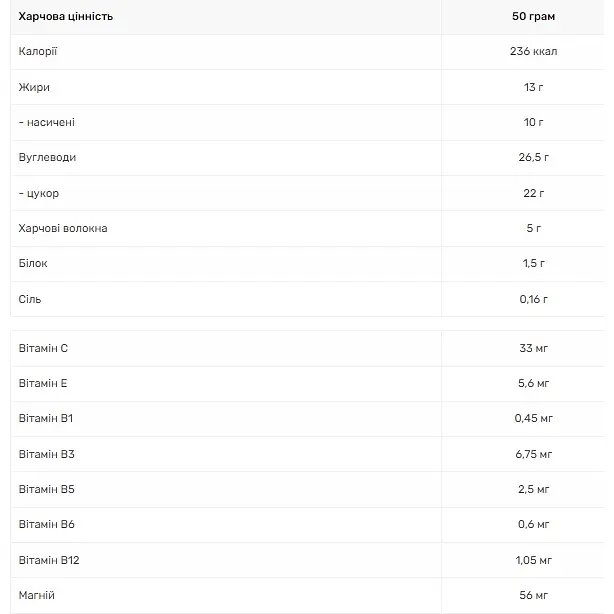
Task: Click the 'Вітамін B5' row label
Action: pyautogui.click(x=47, y=489)
